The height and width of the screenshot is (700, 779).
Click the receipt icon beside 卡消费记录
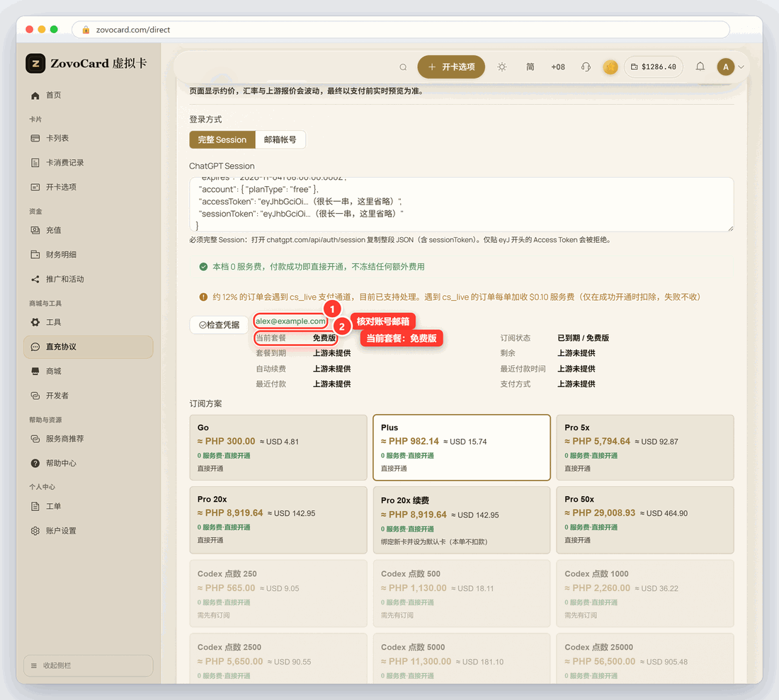click(35, 163)
